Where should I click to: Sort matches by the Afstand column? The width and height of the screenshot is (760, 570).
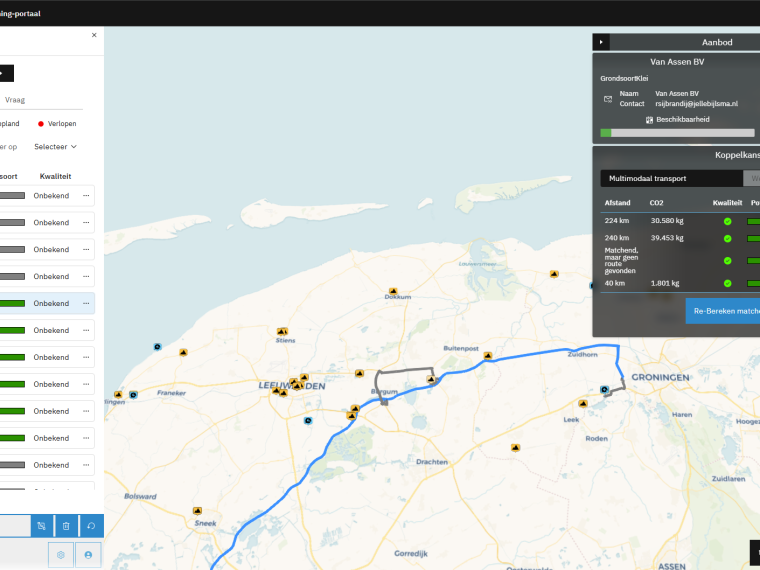(618, 203)
